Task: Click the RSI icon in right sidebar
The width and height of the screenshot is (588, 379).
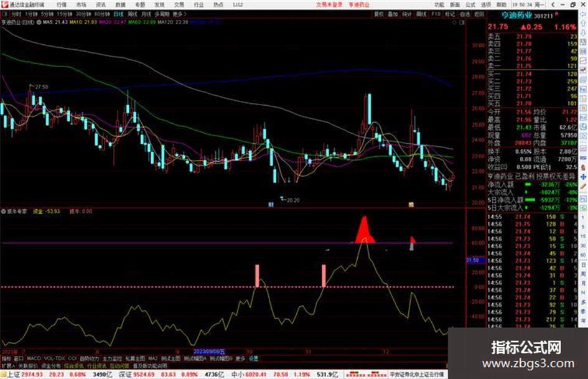Action: (583, 158)
